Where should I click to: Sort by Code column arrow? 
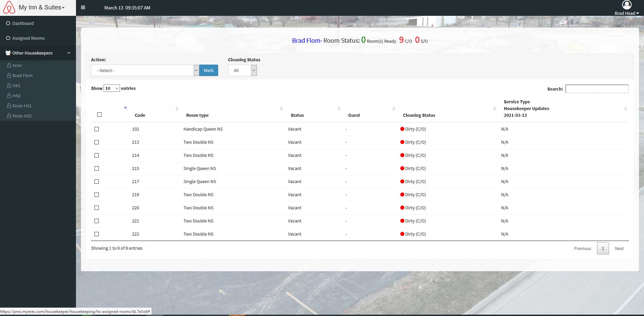click(125, 107)
